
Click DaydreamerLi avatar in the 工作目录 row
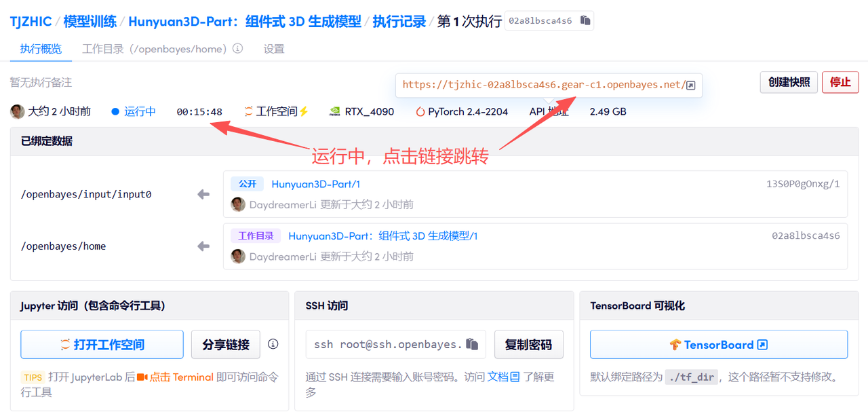pos(238,256)
